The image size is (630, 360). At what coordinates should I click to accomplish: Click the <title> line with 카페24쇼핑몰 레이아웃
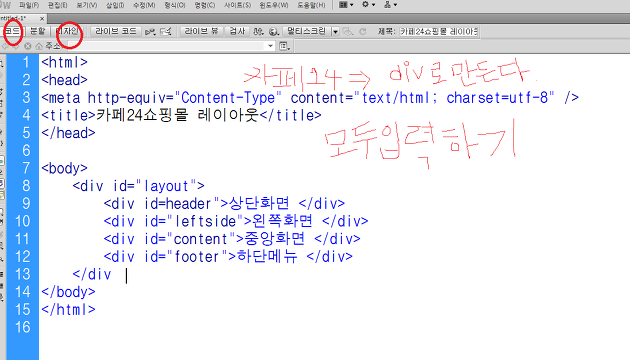point(181,115)
